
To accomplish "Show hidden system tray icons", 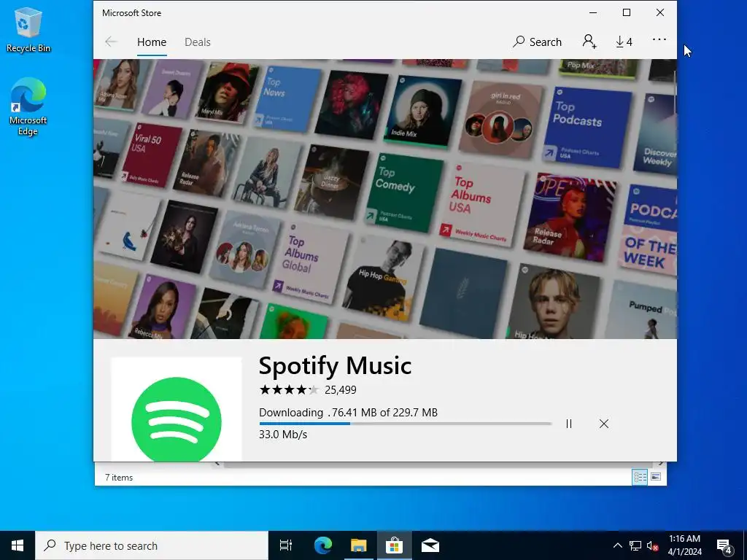I will tap(617, 545).
